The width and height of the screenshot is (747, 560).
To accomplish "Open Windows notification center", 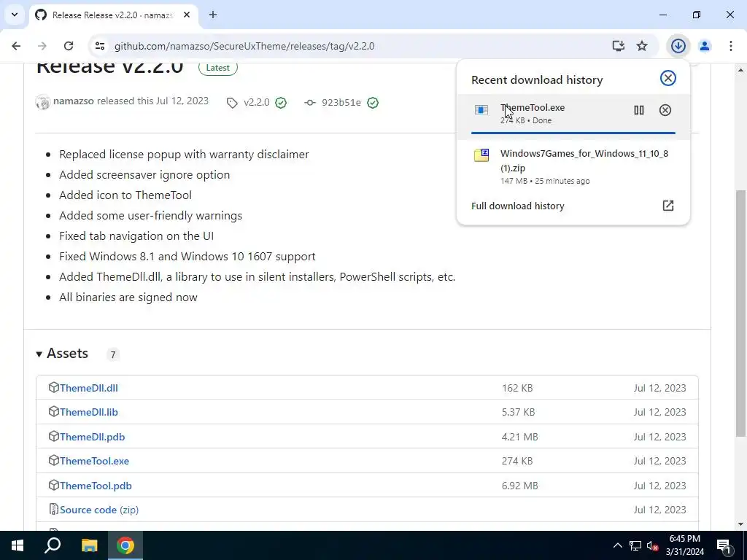I will tap(724, 546).
